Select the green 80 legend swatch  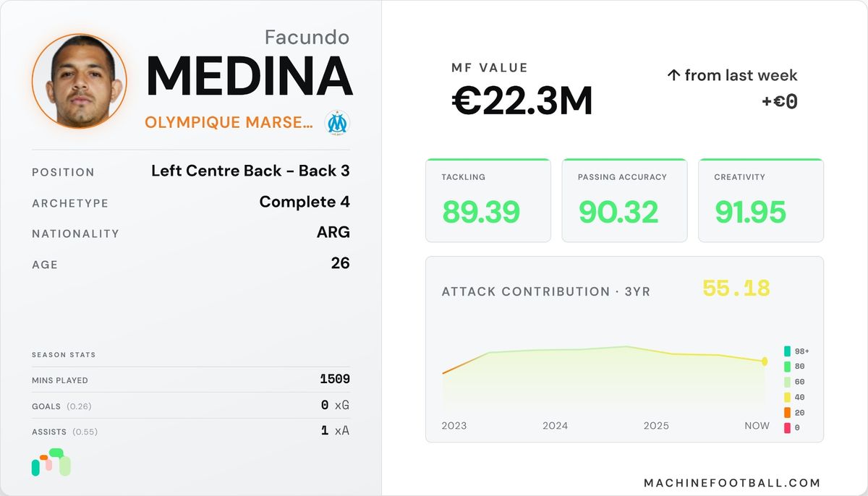[787, 367]
